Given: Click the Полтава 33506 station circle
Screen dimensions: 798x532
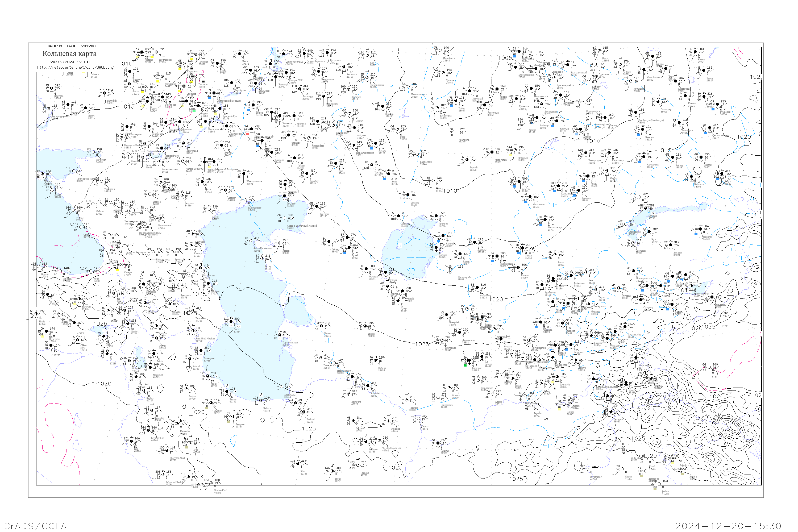Looking at the screenshot, I should pos(52,88).
